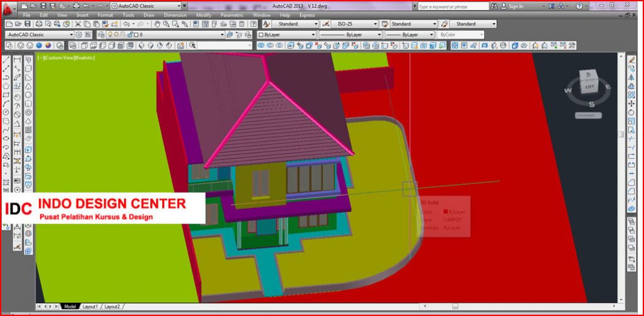The height and width of the screenshot is (316, 644).
Task: Click the ViewCube S compass direction
Action: tap(591, 104)
